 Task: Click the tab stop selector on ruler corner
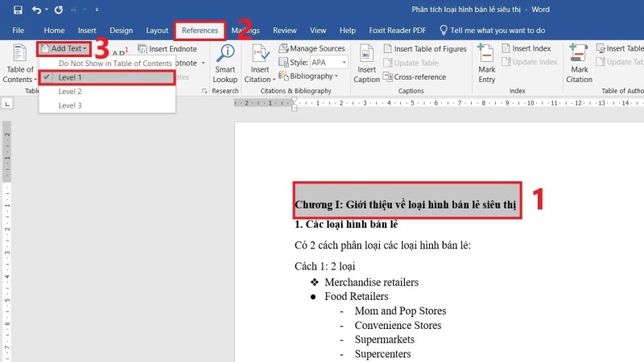[x=7, y=104]
